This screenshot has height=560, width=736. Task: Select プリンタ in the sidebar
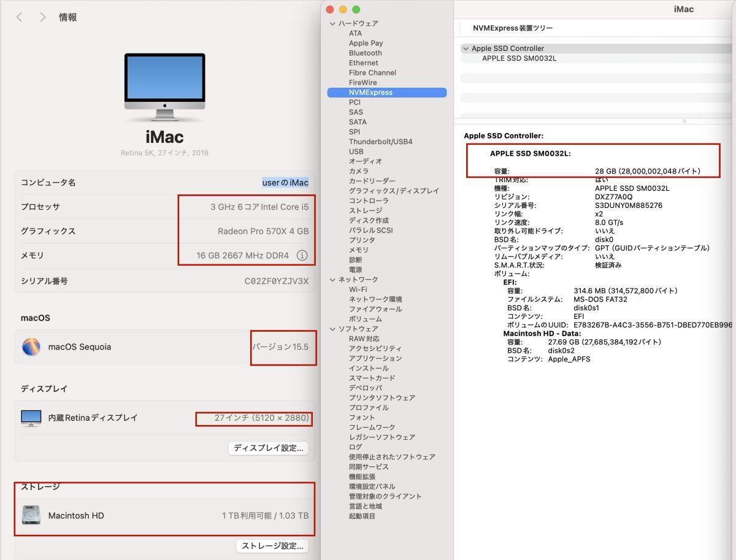pyautogui.click(x=362, y=240)
